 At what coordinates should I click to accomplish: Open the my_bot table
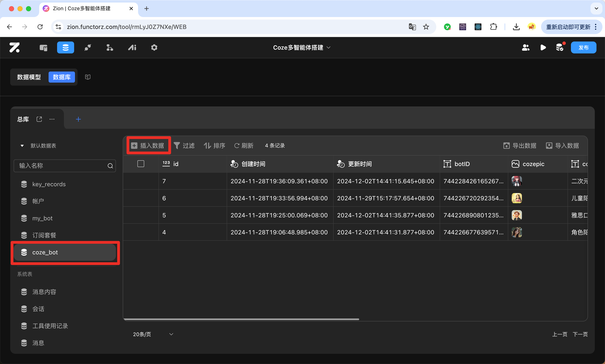[65, 218]
